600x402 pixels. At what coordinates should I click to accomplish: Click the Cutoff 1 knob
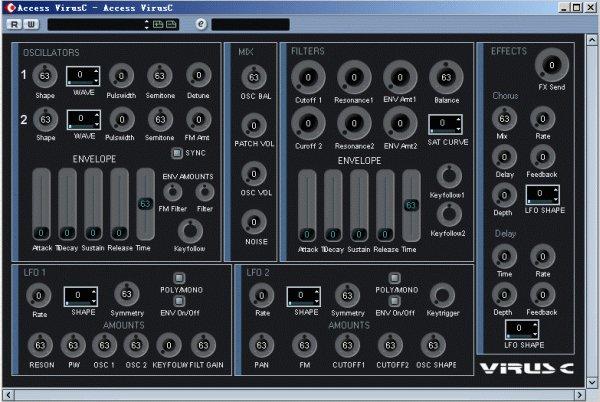[x=308, y=77]
